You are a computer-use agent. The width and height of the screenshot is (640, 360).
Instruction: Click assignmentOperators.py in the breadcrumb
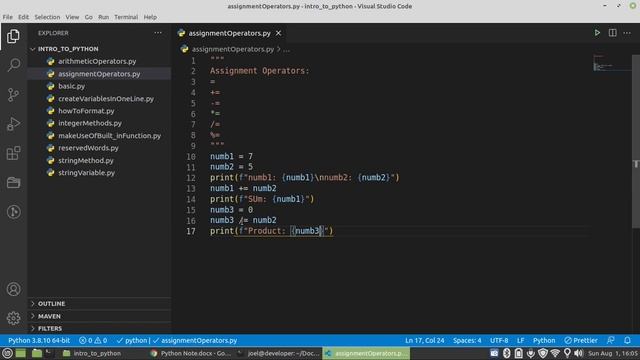(x=233, y=49)
